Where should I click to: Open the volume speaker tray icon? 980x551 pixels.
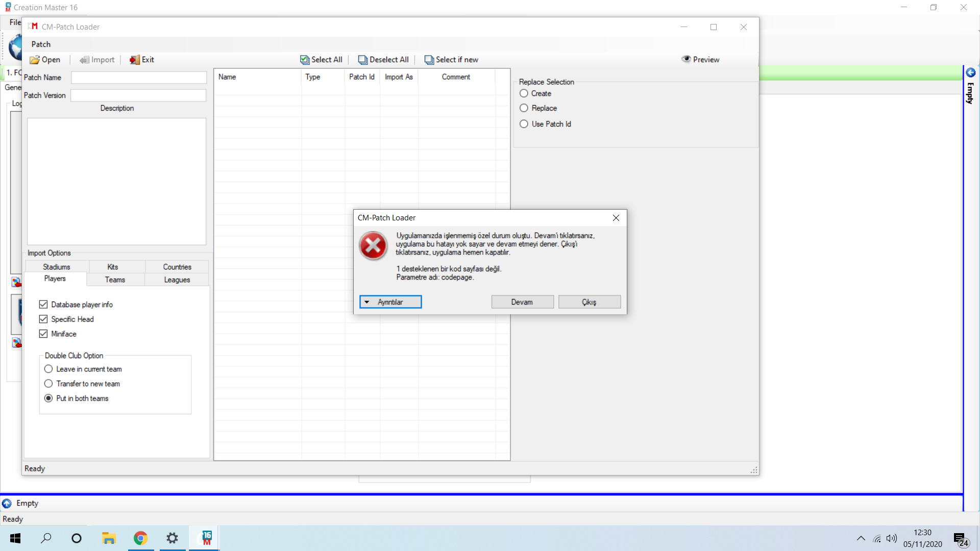click(892, 538)
